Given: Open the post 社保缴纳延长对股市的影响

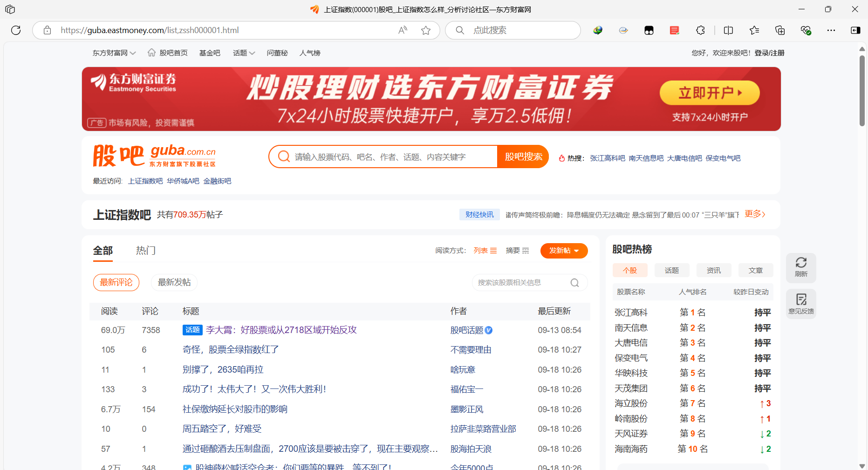Looking at the screenshot, I should pyautogui.click(x=235, y=409).
